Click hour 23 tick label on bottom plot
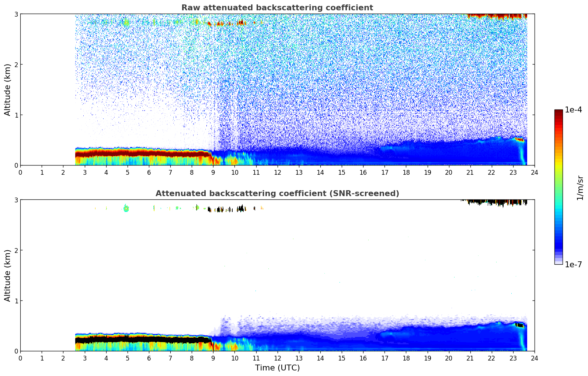Screen dimensions: 588x376 [x=513, y=358]
